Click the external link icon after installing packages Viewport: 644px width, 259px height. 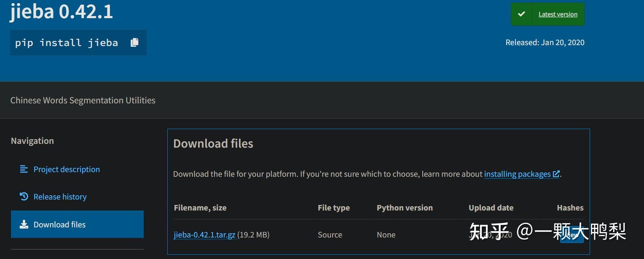556,174
